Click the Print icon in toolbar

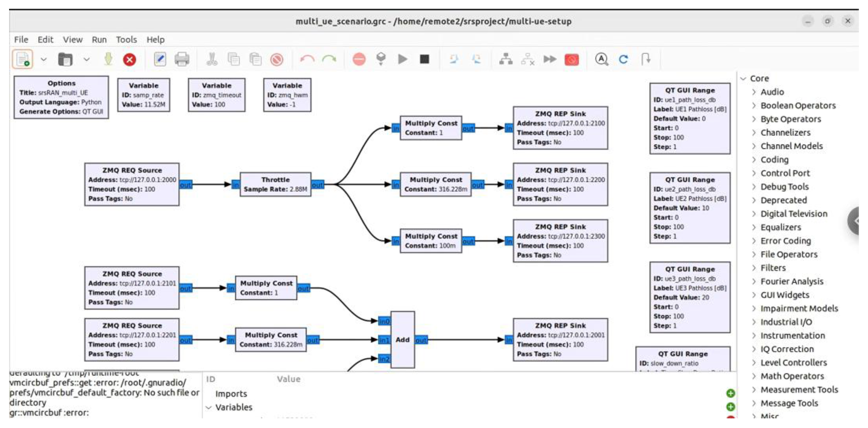tap(182, 60)
